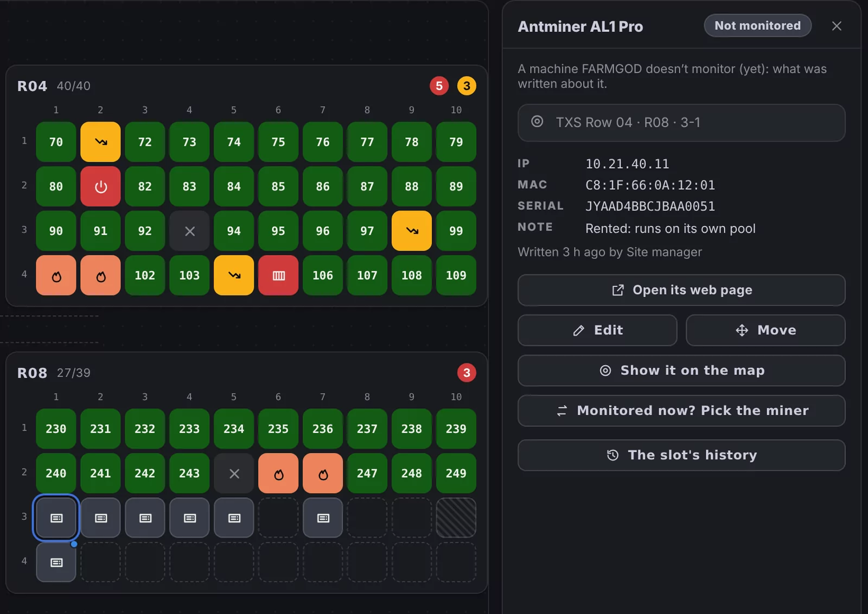Select miner 109 in rack R04
This screenshot has height=614, width=868.
click(456, 275)
